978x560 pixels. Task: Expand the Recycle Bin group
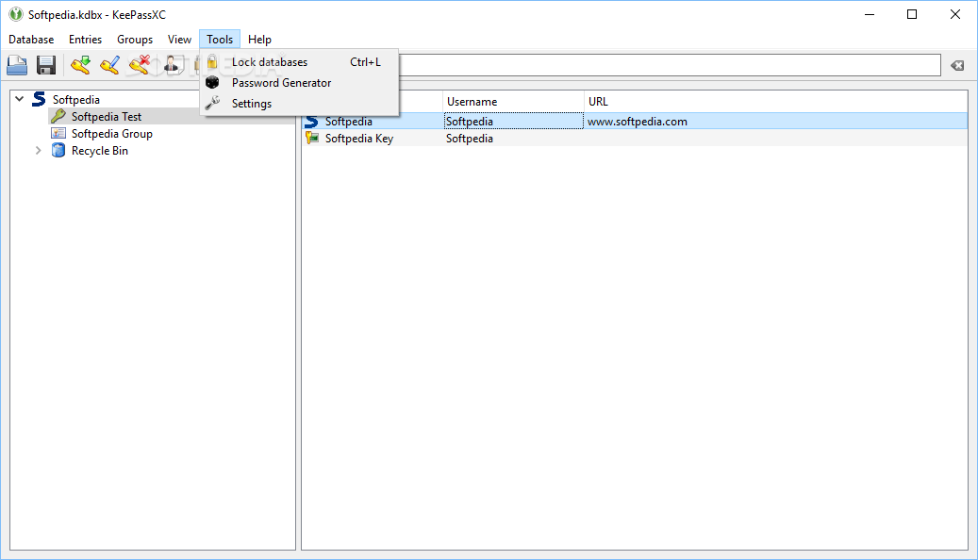[38, 150]
